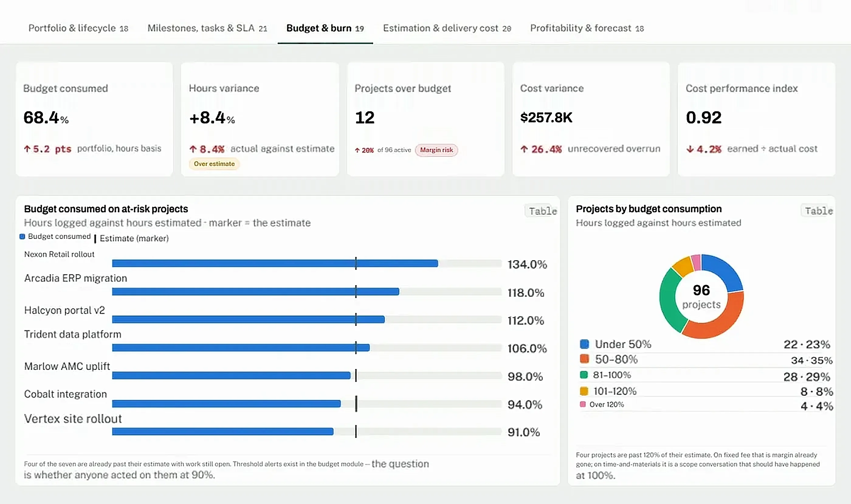Click the Cobalt integration label
This screenshot has width=851, height=504.
point(66,394)
